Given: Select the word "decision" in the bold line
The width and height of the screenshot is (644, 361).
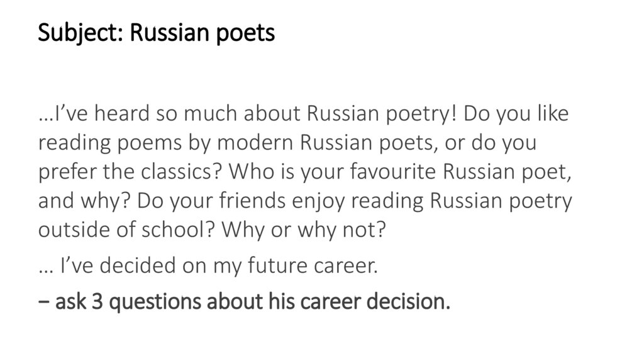Looking at the screenshot, I should click(409, 302).
